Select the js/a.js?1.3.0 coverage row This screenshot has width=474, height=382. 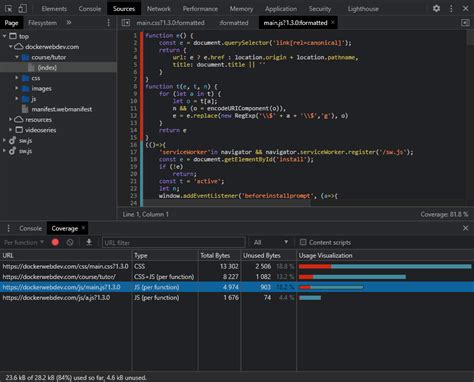[x=237, y=297]
